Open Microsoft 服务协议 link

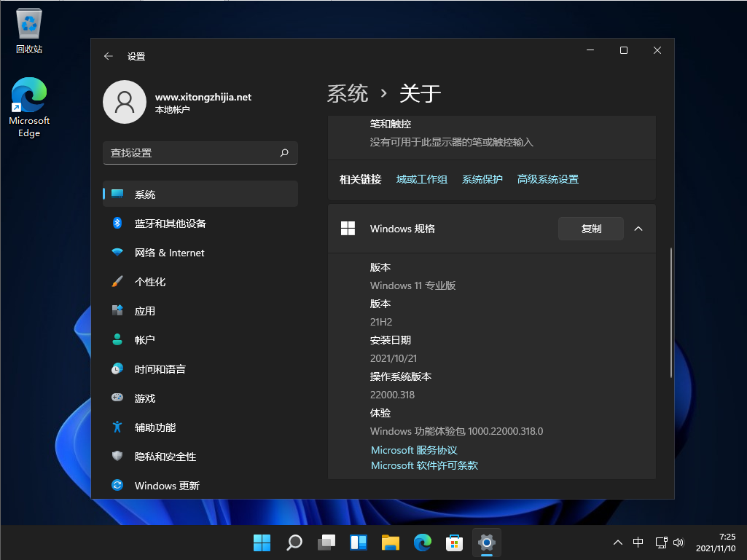(x=413, y=450)
